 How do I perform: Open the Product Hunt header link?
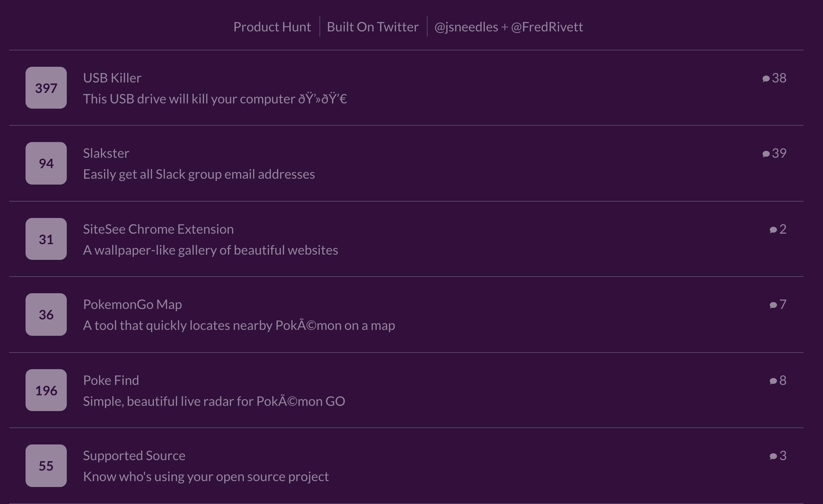pos(272,27)
